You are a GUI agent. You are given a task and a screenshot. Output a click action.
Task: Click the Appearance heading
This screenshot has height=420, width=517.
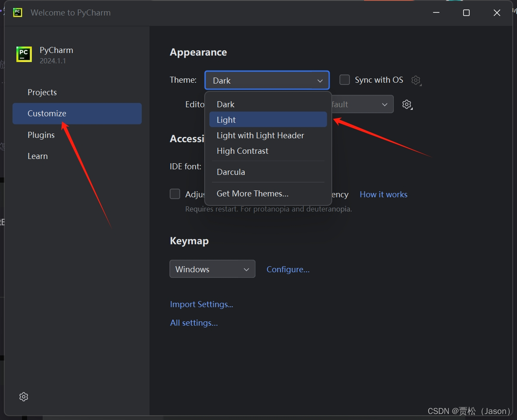198,52
